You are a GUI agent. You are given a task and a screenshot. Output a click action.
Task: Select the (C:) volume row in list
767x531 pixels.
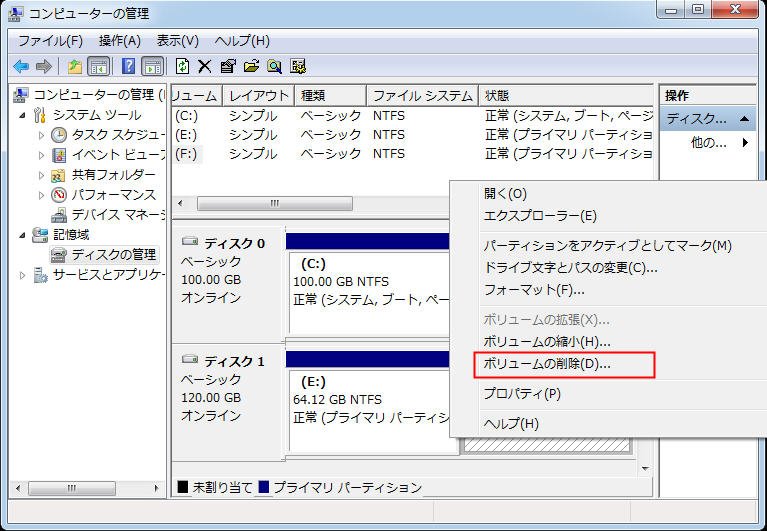click(412, 115)
